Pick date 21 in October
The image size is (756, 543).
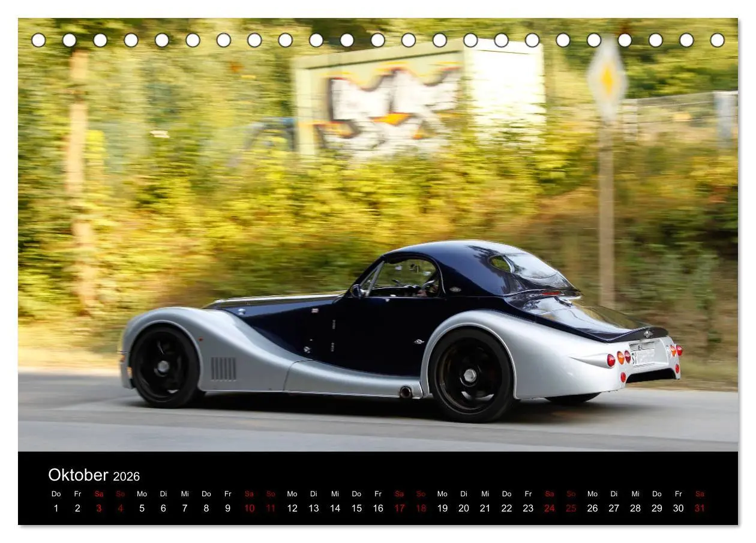485,508
